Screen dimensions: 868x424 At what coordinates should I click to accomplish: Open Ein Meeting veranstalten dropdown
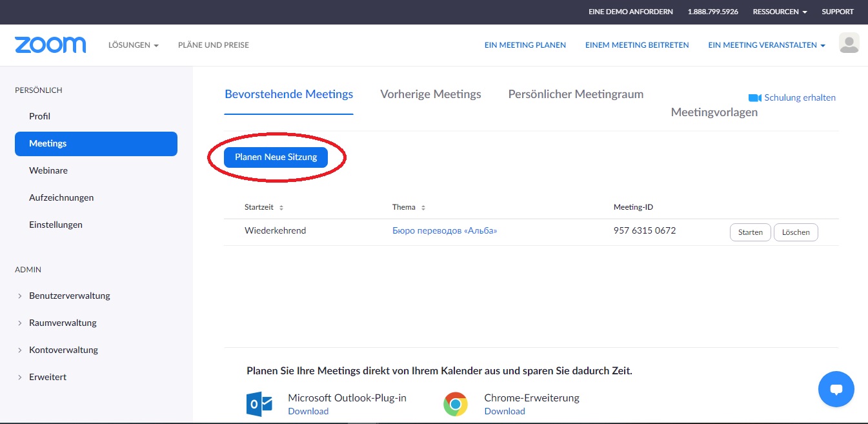767,45
